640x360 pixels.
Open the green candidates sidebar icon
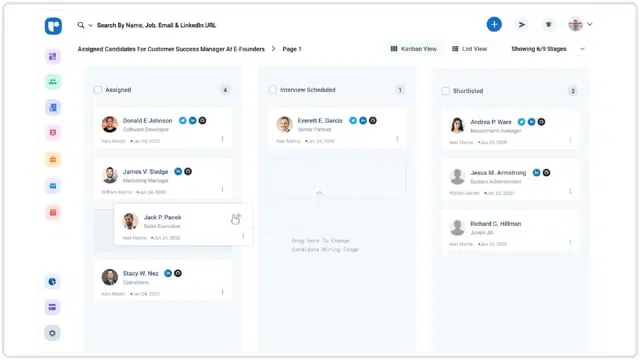pos(53,82)
